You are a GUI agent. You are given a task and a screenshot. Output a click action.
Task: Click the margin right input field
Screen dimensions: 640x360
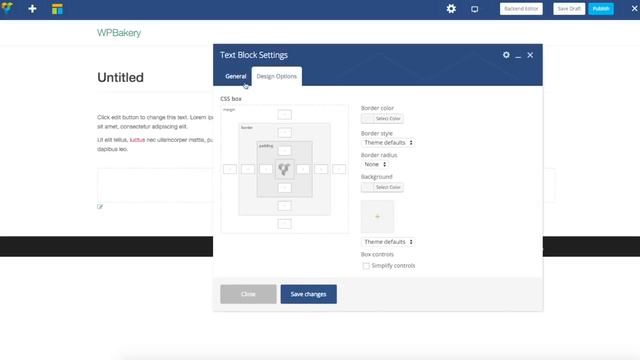click(x=339, y=169)
